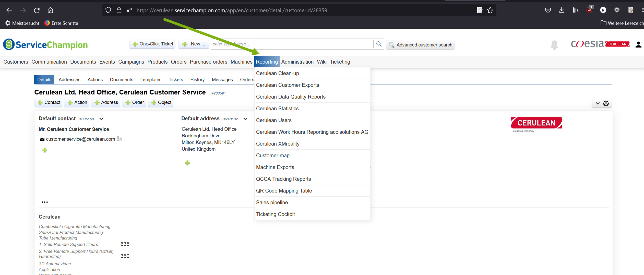Expand the chevron next to settings gear
The height and width of the screenshot is (275, 644).
coord(598,103)
